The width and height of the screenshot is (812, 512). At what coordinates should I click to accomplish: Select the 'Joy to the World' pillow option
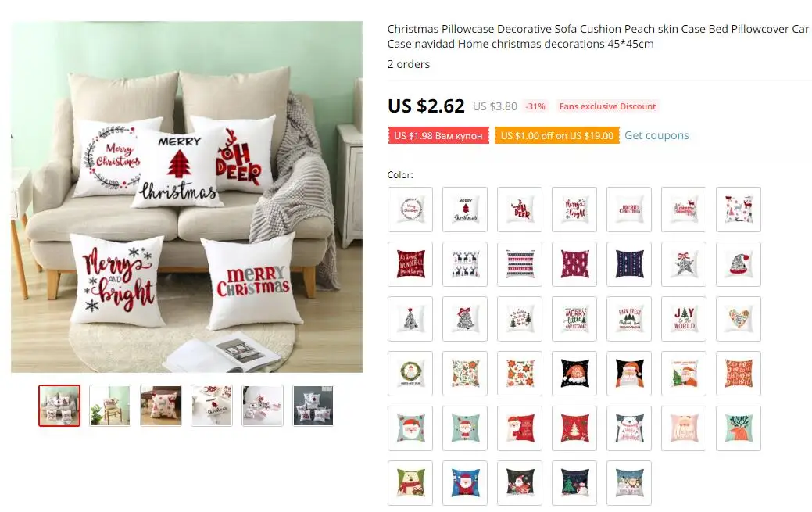[x=684, y=319]
